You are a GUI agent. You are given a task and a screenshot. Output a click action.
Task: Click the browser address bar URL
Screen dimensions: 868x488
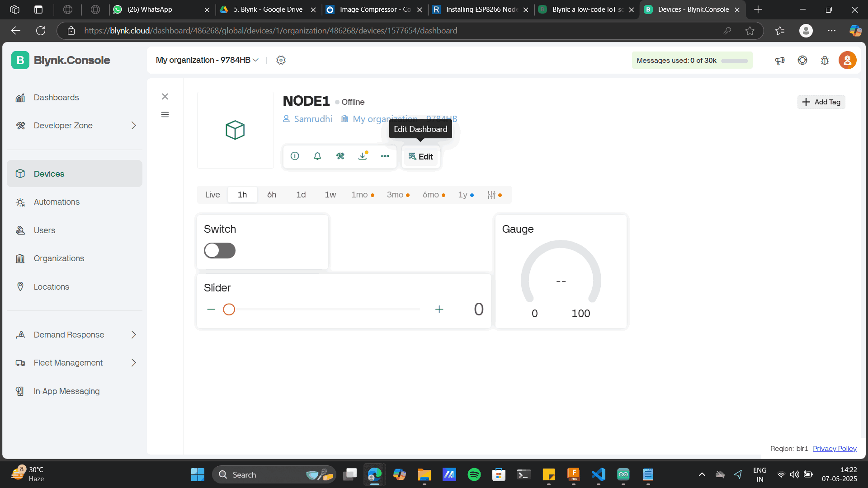270,31
